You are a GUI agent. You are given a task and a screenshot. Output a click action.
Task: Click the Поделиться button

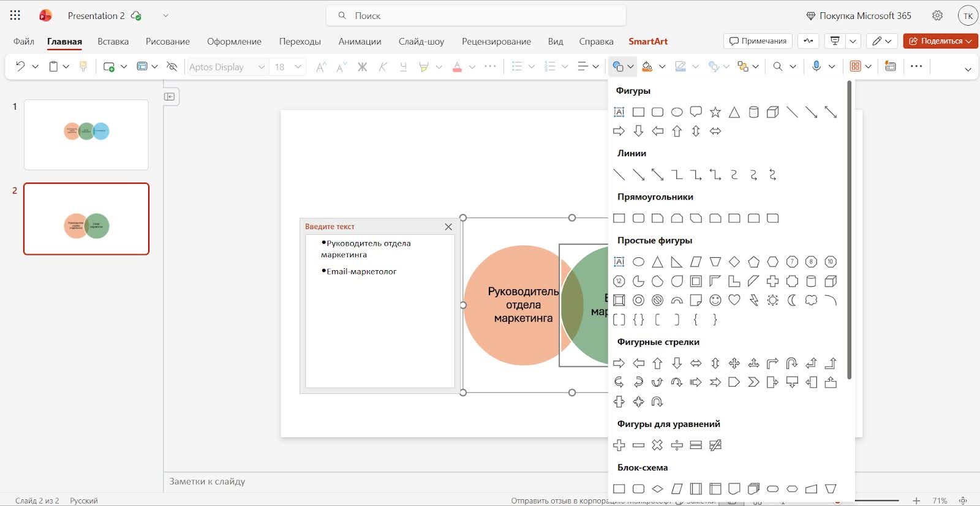click(x=940, y=41)
